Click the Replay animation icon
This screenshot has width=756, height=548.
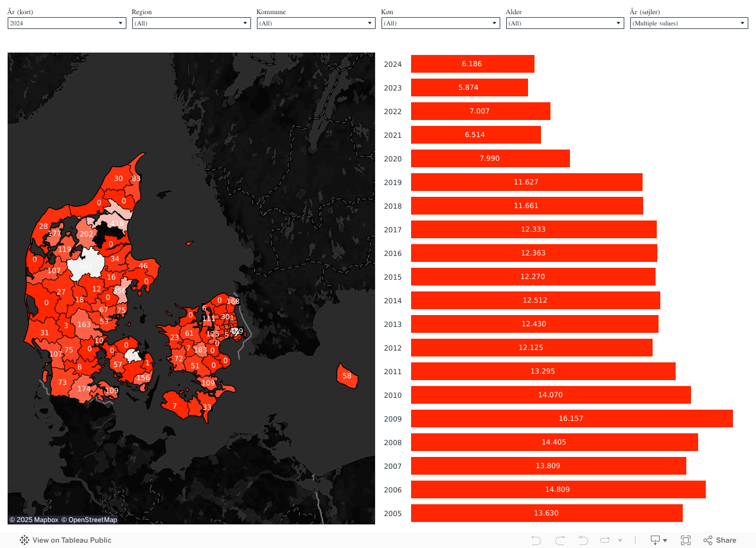click(605, 540)
